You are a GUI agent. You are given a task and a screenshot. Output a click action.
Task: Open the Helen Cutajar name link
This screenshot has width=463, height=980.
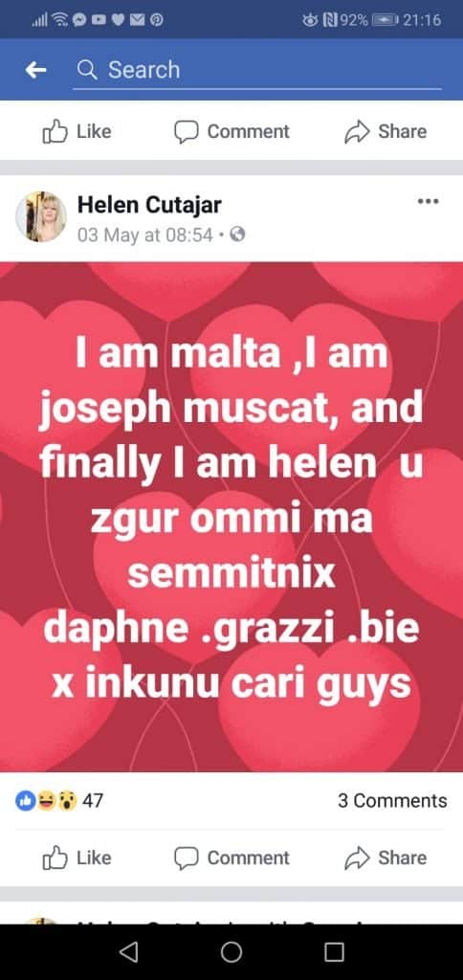tap(149, 205)
